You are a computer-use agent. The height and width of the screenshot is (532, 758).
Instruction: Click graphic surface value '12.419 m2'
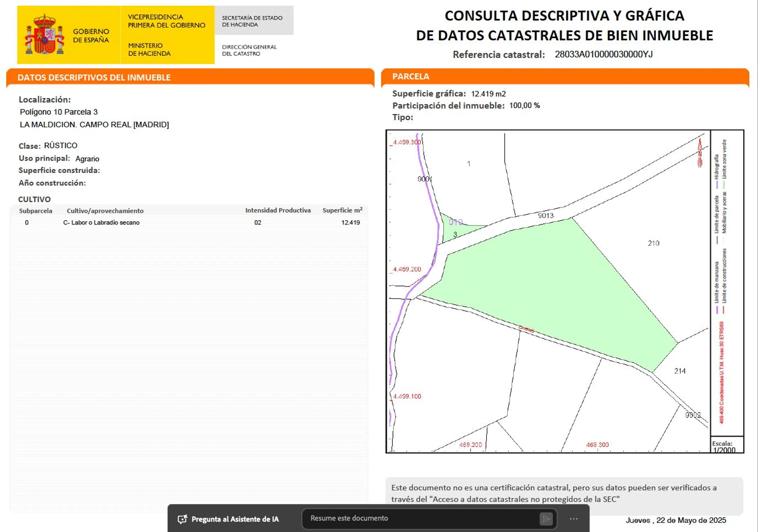pos(488,94)
